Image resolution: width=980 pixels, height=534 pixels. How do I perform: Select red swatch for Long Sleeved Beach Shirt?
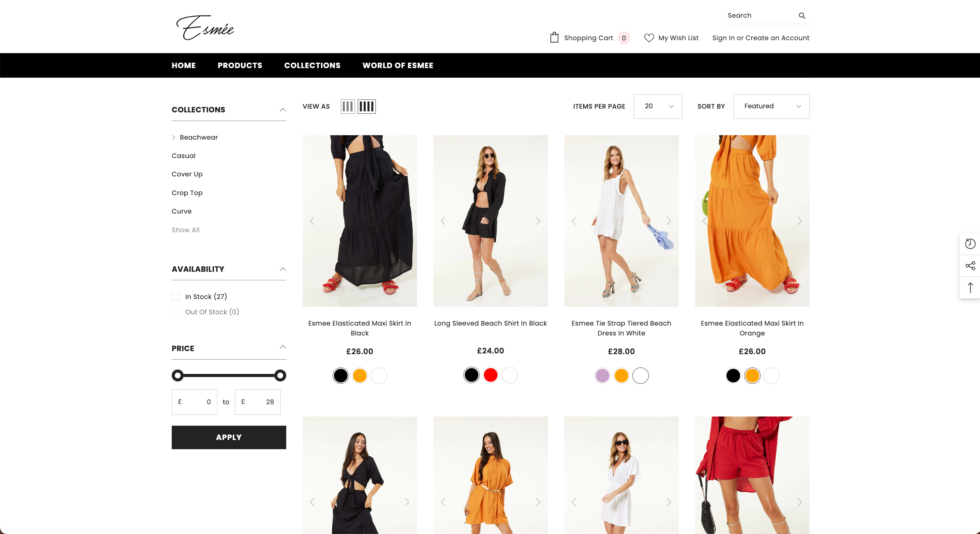pos(490,375)
